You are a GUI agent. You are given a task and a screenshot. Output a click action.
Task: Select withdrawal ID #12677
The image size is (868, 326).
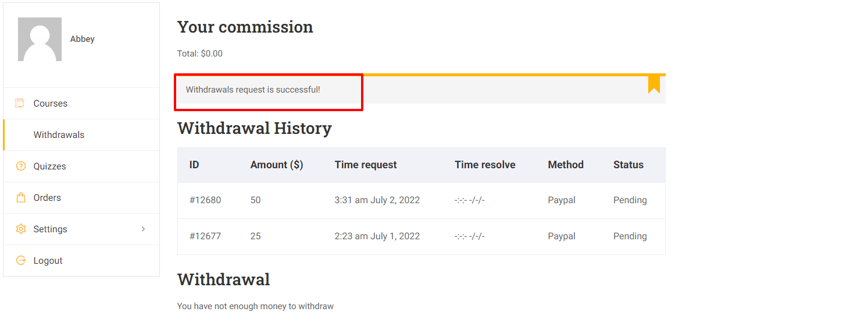tap(205, 236)
